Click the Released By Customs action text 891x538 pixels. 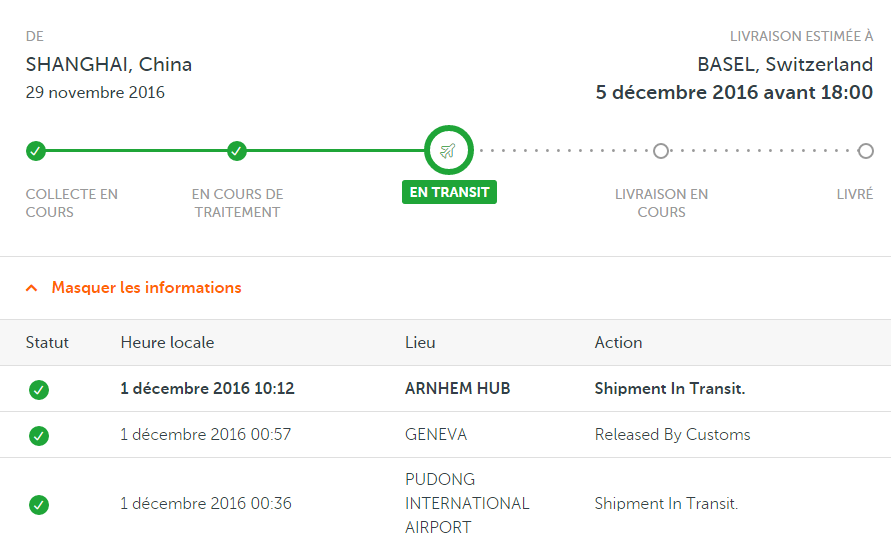point(672,435)
